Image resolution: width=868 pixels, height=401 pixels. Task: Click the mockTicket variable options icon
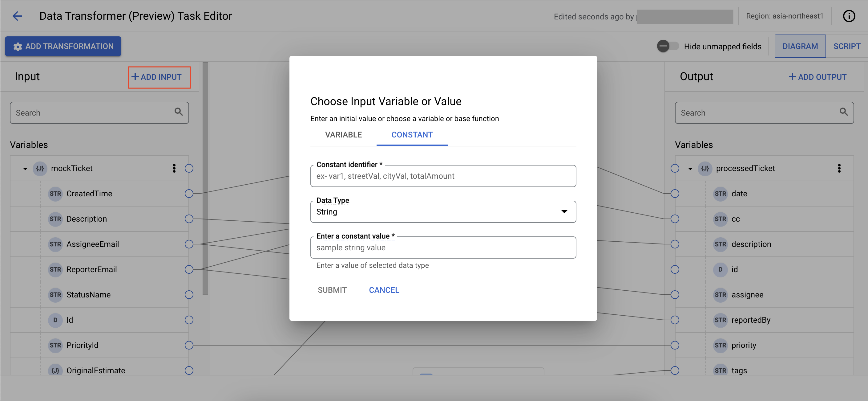pyautogui.click(x=175, y=168)
